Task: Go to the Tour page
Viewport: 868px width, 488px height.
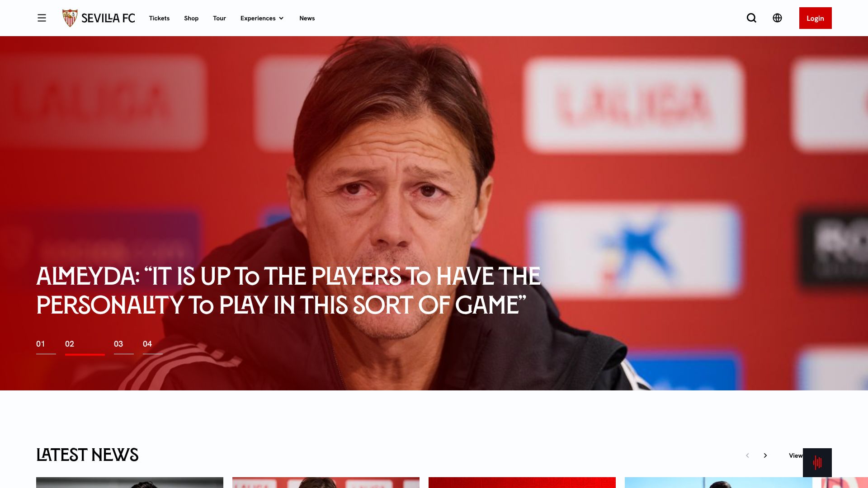Action: [x=219, y=18]
